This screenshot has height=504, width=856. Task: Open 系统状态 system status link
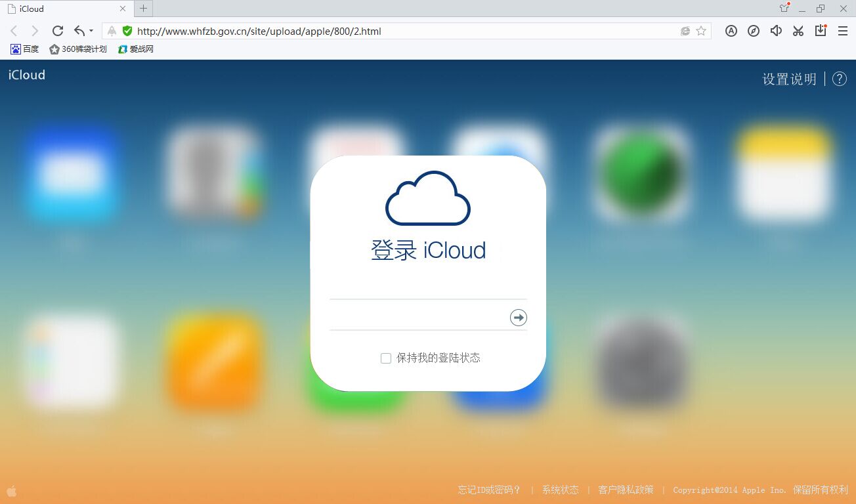pyautogui.click(x=561, y=490)
